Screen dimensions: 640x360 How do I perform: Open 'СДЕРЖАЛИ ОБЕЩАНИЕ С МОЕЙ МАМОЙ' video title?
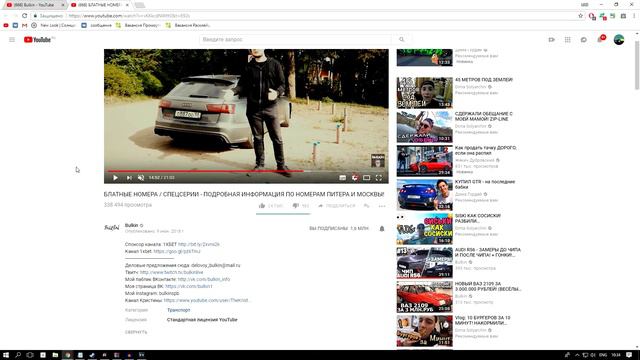point(484,116)
